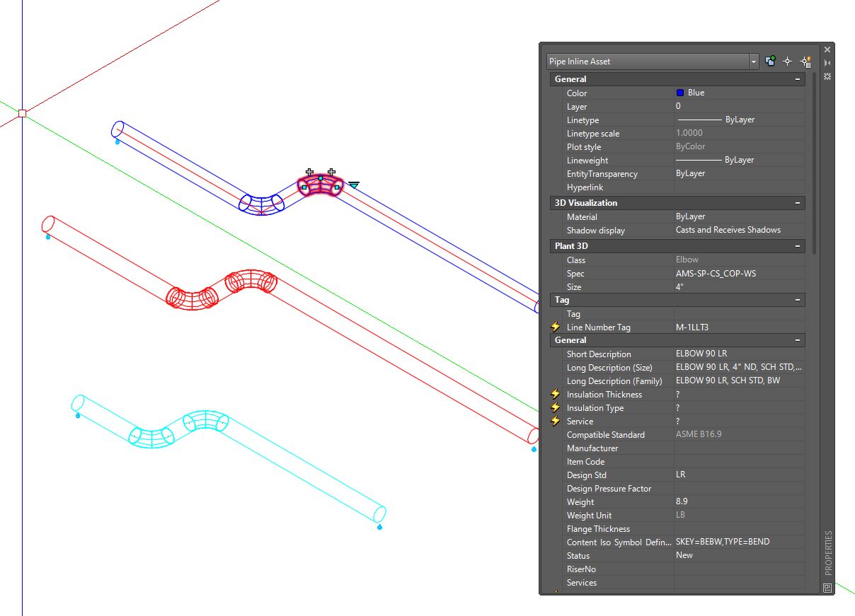
Task: Collapse the Plant 3D section
Action: click(798, 245)
